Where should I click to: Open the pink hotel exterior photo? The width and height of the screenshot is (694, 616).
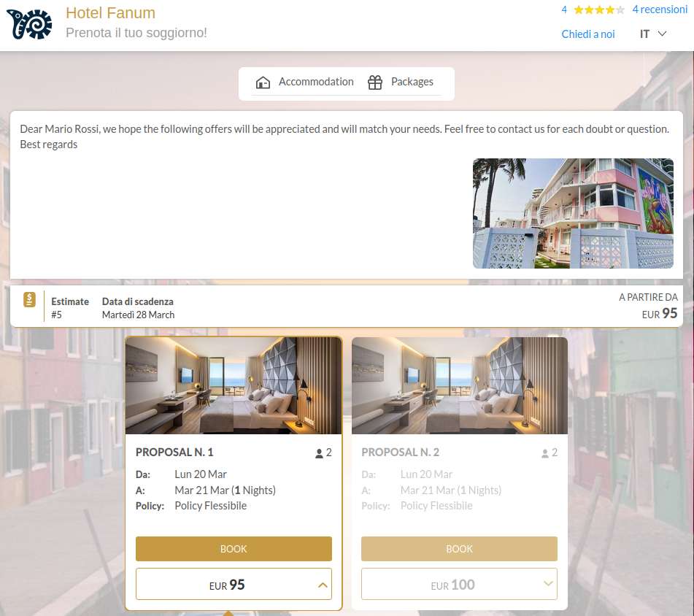click(573, 213)
